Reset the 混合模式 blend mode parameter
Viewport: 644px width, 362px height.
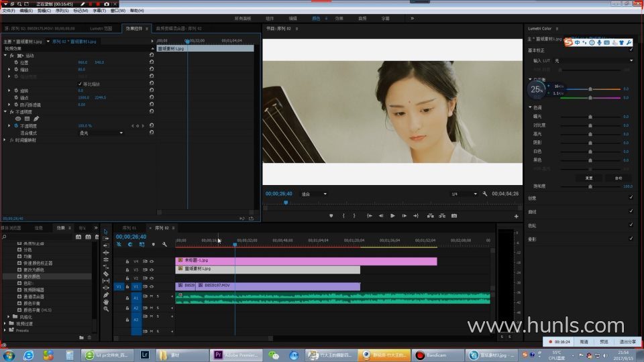152,133
